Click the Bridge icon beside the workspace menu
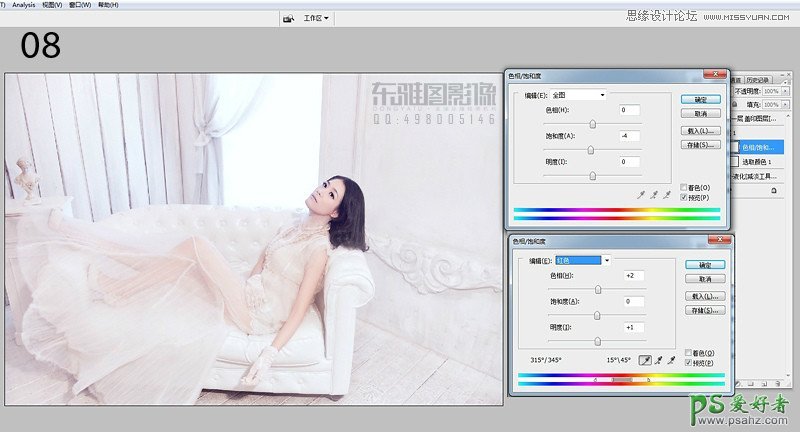The width and height of the screenshot is (800, 432). [x=288, y=18]
